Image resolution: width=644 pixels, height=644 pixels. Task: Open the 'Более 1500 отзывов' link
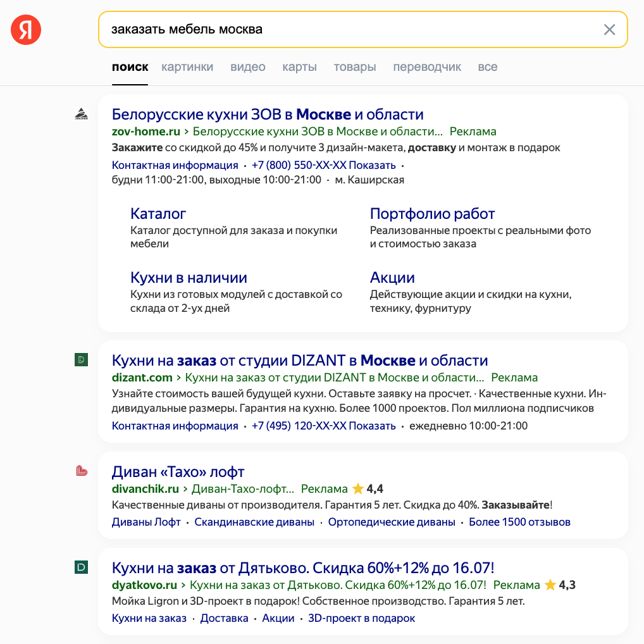pos(519,522)
